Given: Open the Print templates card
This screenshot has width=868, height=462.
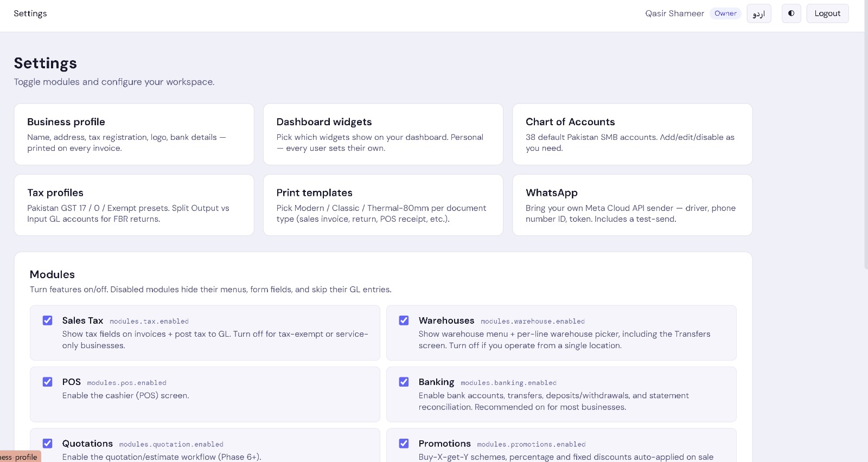Looking at the screenshot, I should [x=383, y=205].
